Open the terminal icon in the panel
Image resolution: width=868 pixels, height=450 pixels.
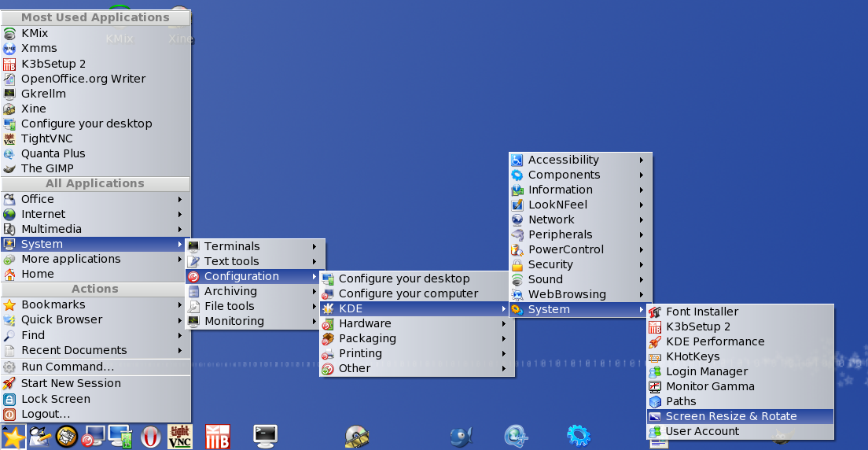tap(265, 437)
